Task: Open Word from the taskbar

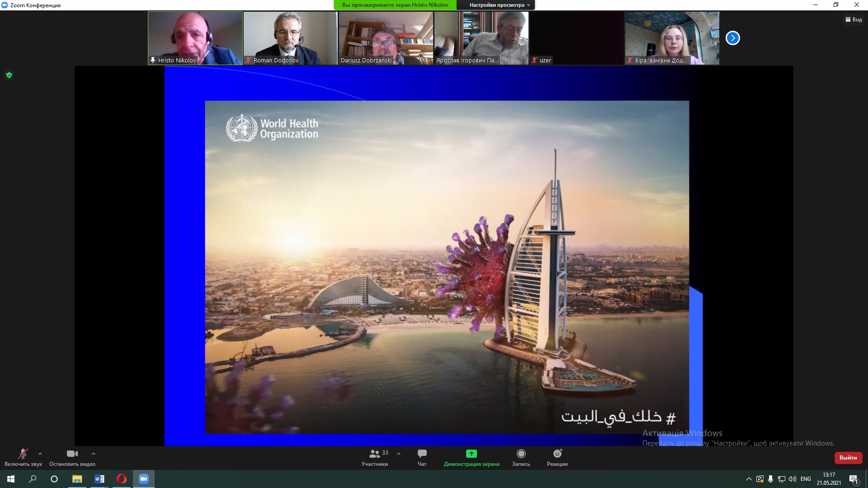Action: pos(99,479)
